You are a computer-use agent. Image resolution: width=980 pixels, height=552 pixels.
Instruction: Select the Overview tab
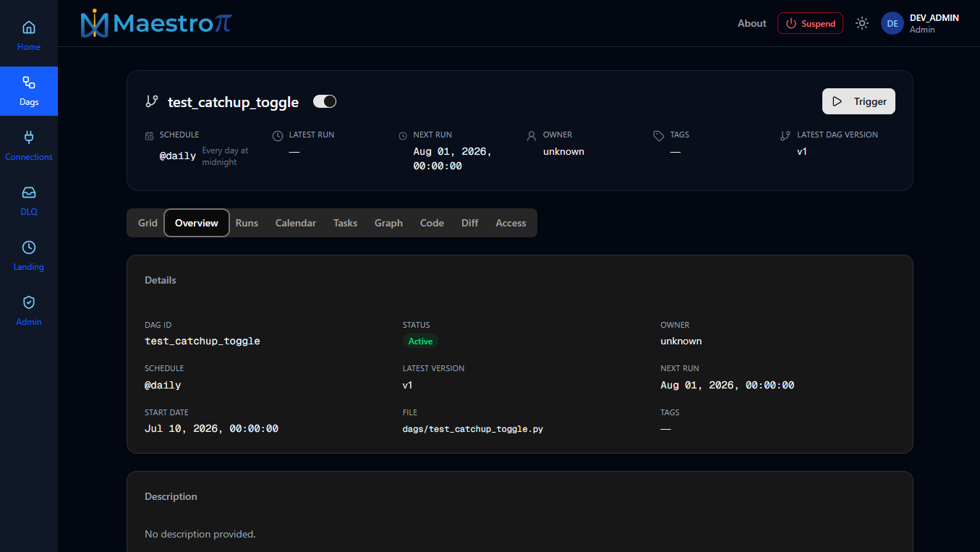tap(197, 223)
